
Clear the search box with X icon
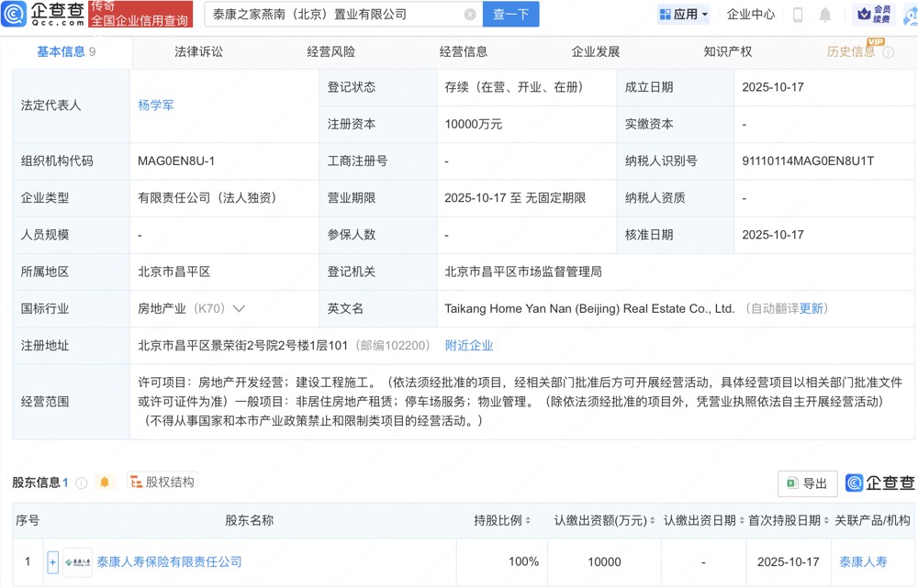[x=470, y=15]
